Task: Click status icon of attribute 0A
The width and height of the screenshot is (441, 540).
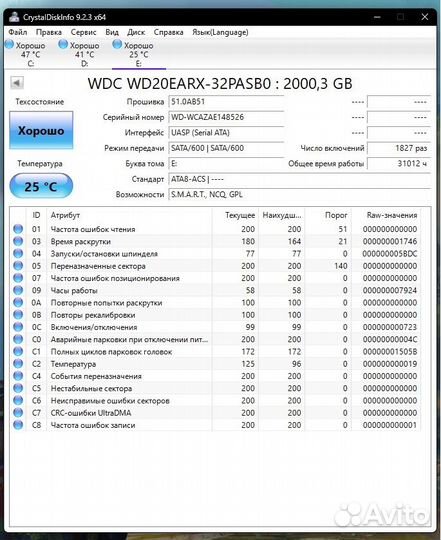Action: tap(18, 302)
